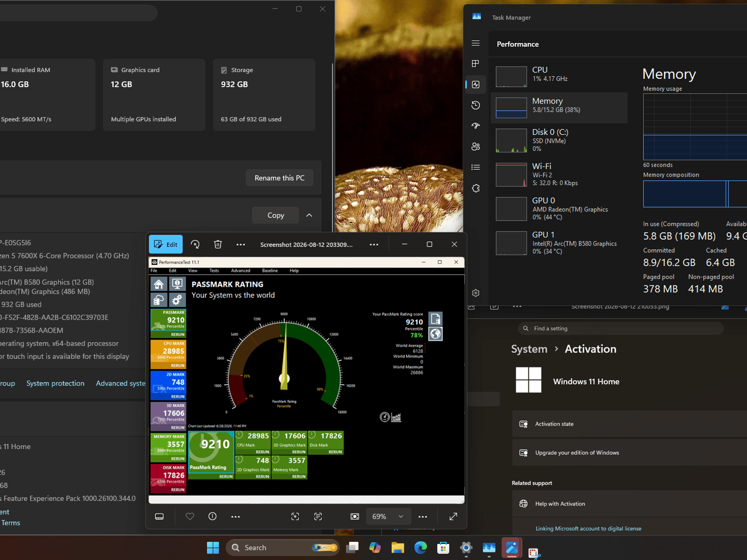
Task: Expand the Activation state row
Action: point(630,424)
